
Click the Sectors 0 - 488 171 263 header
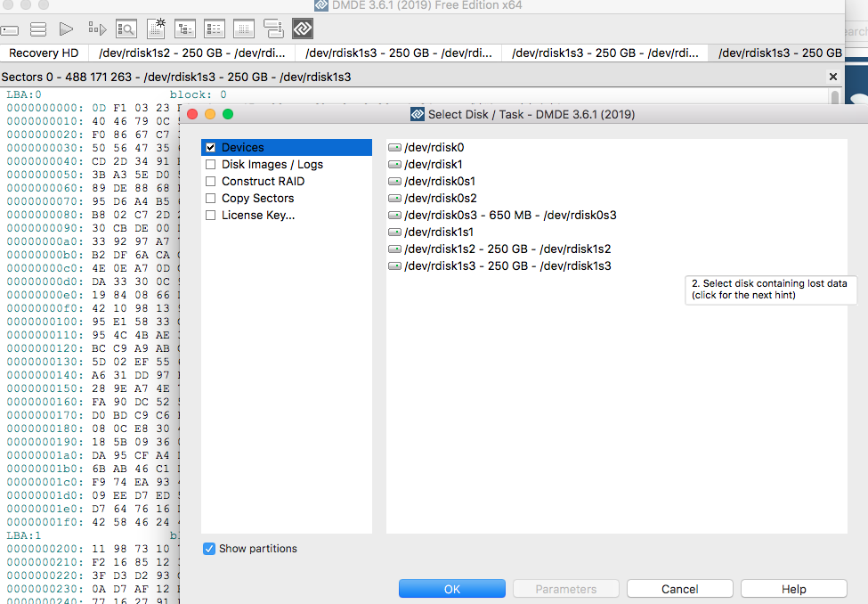tap(176, 77)
